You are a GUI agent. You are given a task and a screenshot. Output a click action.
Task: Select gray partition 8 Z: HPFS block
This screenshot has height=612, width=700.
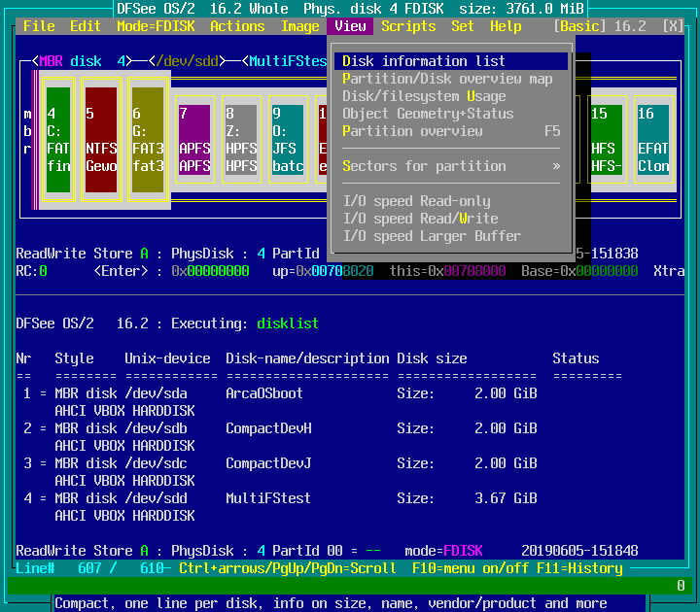click(241, 140)
